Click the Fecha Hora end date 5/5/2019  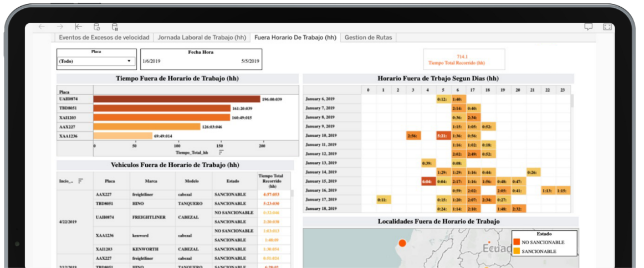250,61
